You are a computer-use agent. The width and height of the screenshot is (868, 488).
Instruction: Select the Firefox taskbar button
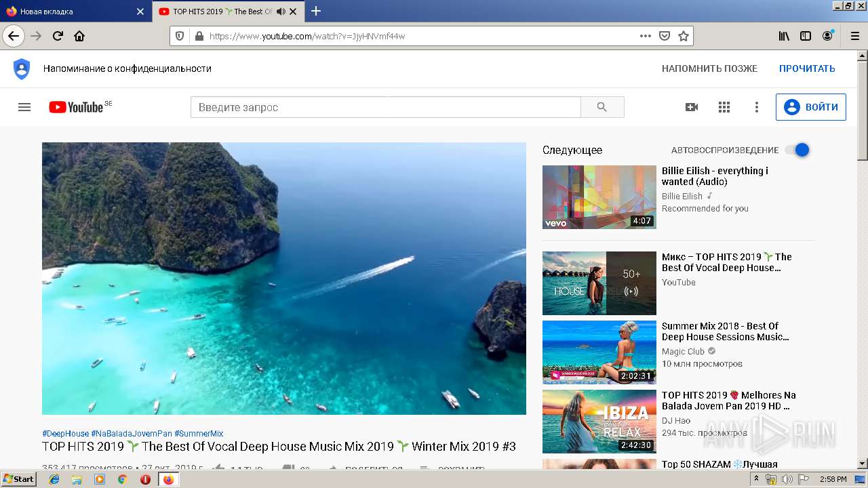[x=168, y=479]
